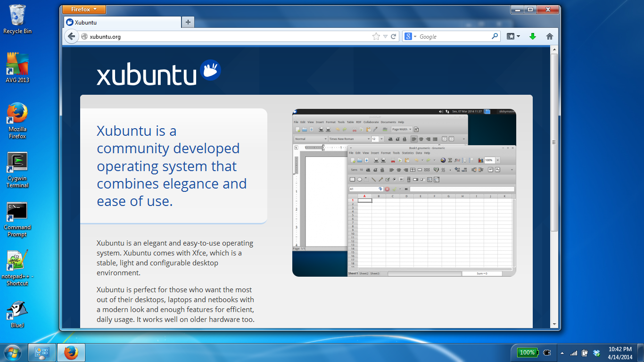This screenshot has width=644, height=362.
Task: Select the BlueJ desktop icon
Action: pos(17,314)
